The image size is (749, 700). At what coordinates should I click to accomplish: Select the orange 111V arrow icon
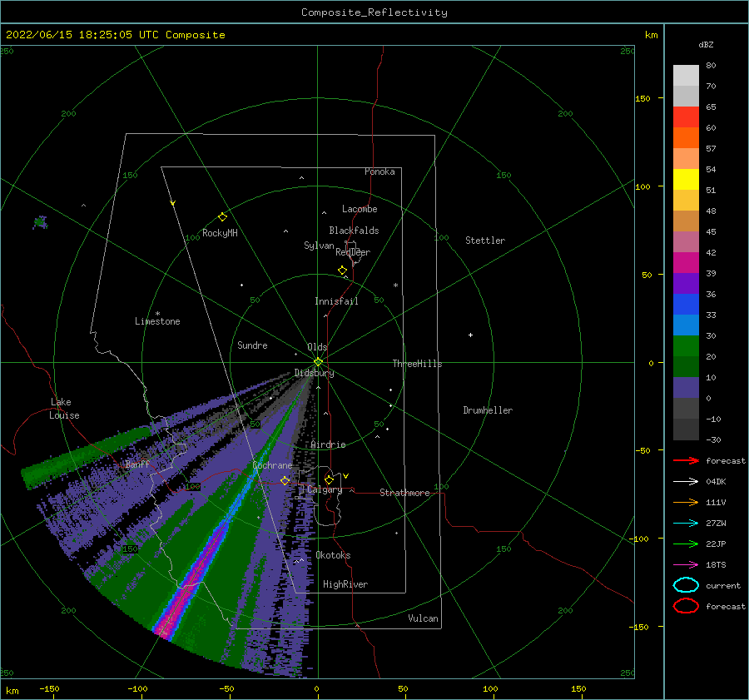point(686,502)
